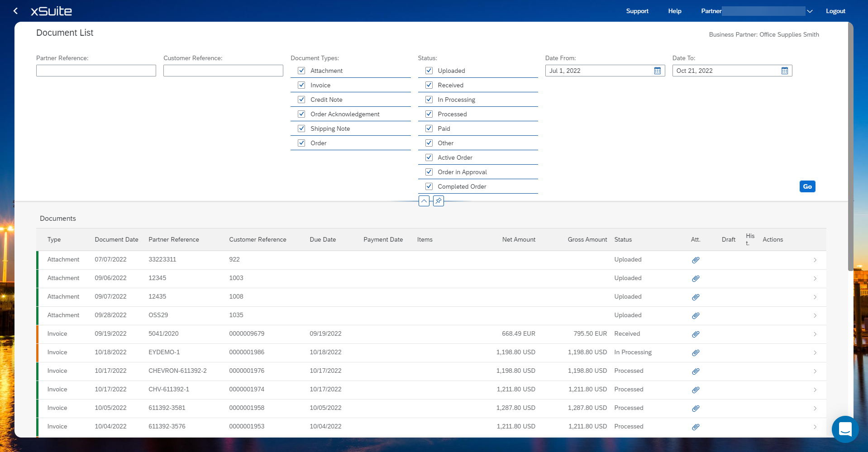Open the Date From calendar picker
The height and width of the screenshot is (452, 868).
click(657, 71)
